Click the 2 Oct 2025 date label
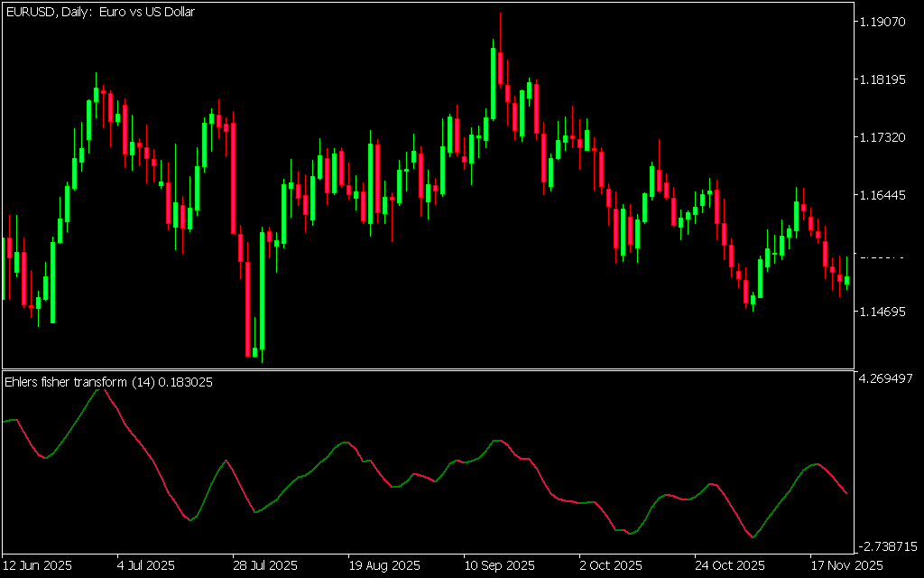Viewport: 924px width, 578px height. pyautogui.click(x=610, y=566)
